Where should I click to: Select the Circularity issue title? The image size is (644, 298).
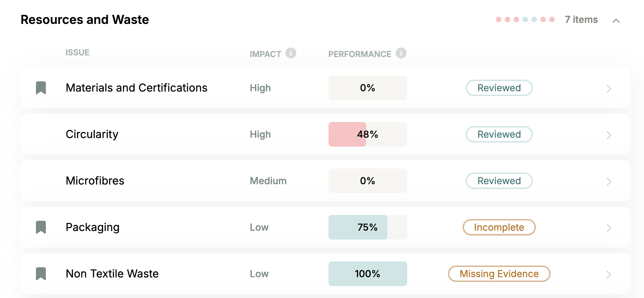(92, 134)
